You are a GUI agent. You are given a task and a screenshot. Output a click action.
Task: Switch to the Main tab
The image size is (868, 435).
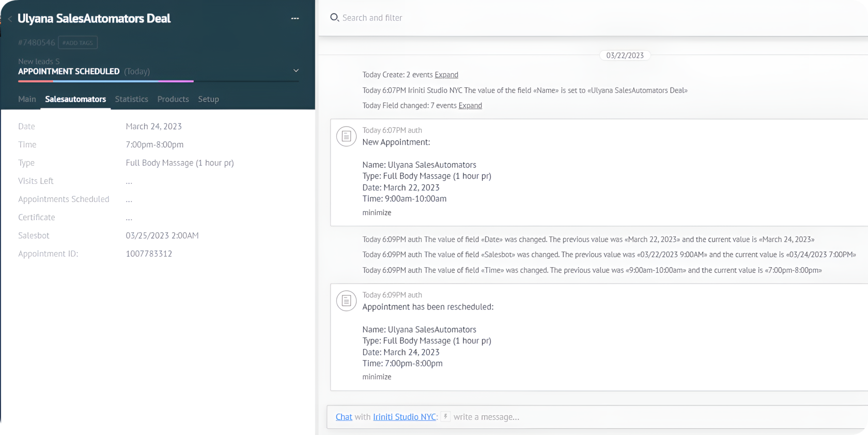coord(27,99)
